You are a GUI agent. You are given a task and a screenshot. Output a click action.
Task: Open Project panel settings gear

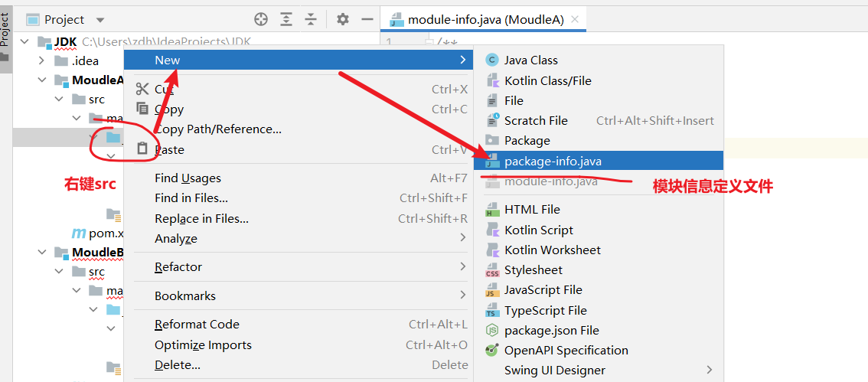[343, 20]
